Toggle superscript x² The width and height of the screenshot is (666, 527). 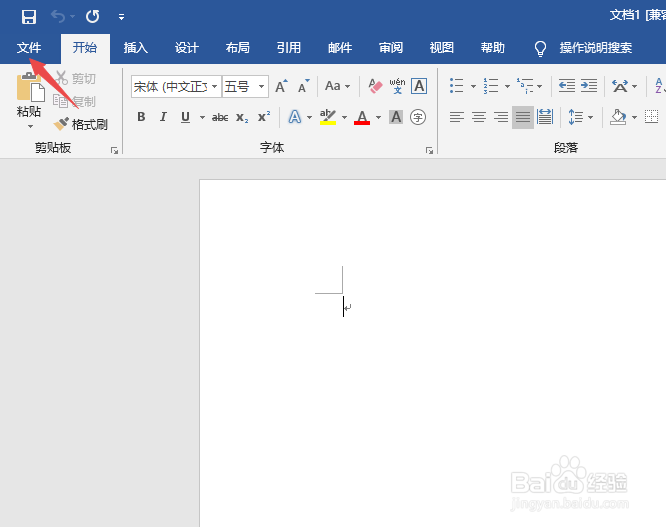pos(264,117)
